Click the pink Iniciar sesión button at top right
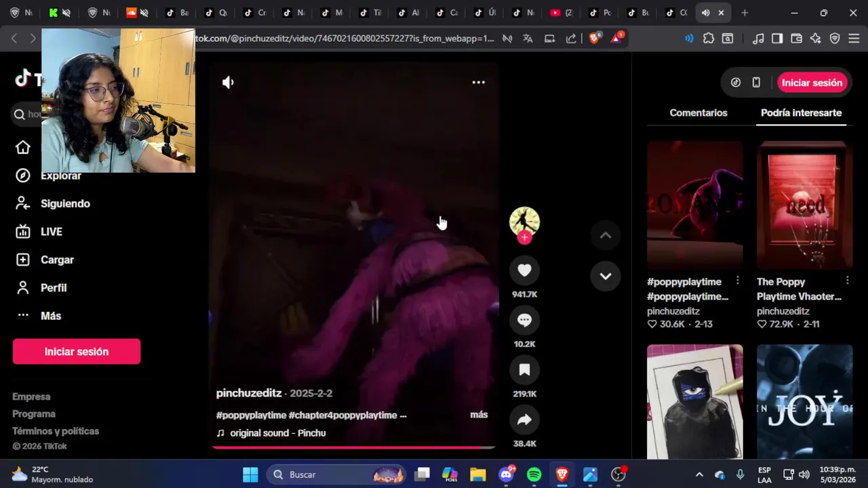868x488 pixels. (812, 83)
